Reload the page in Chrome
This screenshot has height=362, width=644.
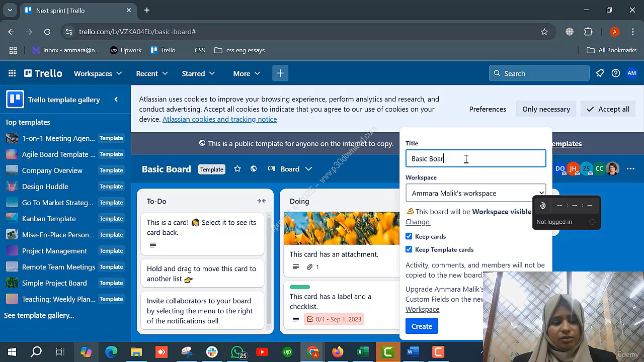click(47, 32)
